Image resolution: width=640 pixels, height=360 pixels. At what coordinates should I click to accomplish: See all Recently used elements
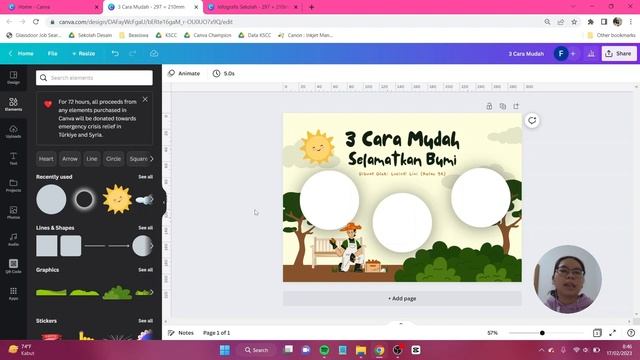tap(145, 177)
